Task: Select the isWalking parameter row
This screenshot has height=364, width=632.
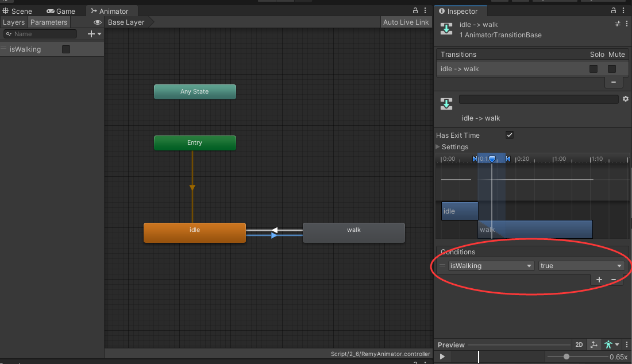Action: [52, 49]
